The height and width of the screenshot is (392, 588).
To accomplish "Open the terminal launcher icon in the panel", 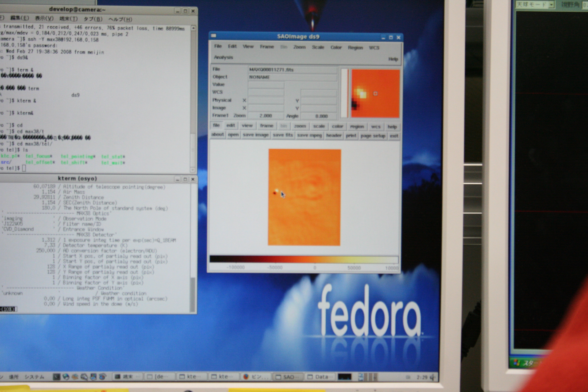I will pyautogui.click(x=56, y=377).
